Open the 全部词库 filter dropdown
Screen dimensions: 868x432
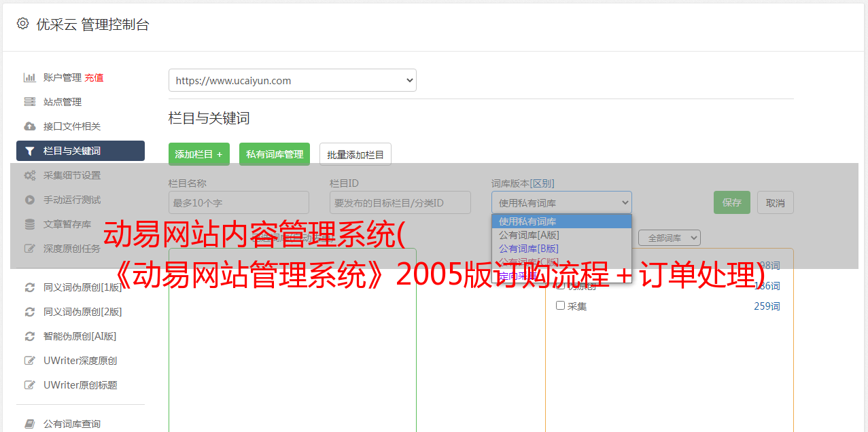coord(670,238)
